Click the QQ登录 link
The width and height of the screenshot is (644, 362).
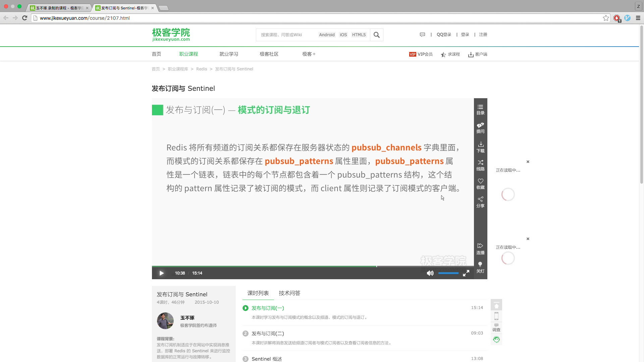(444, 35)
